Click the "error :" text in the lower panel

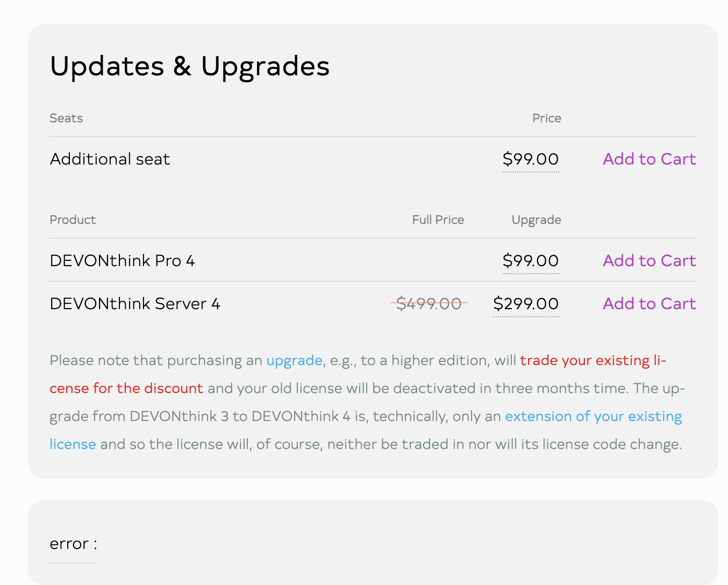tap(73, 544)
